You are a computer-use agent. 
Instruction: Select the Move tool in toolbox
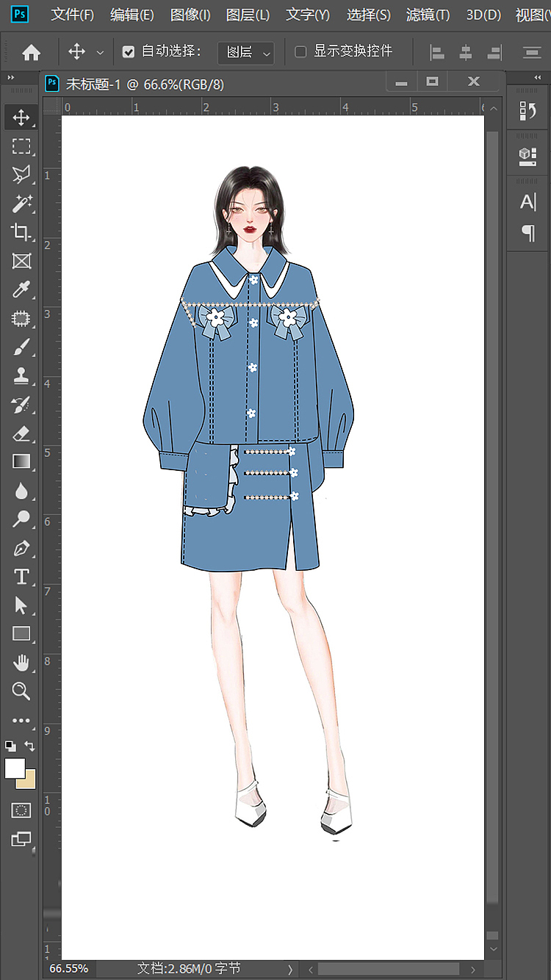(21, 118)
